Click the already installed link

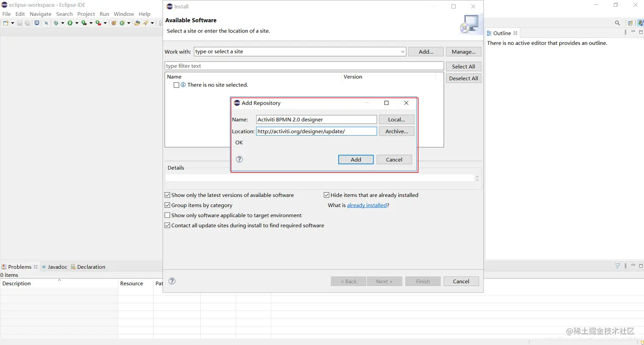367,205
